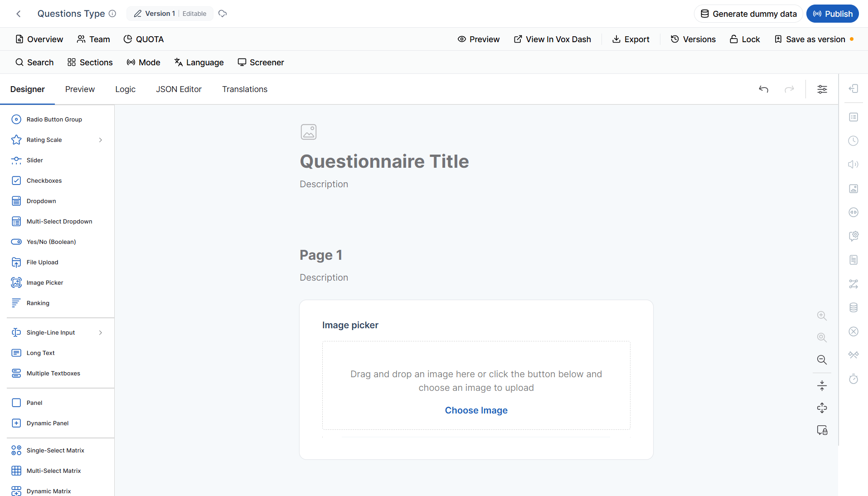Open the database icon in right sidebar
868x496 pixels.
853,308
